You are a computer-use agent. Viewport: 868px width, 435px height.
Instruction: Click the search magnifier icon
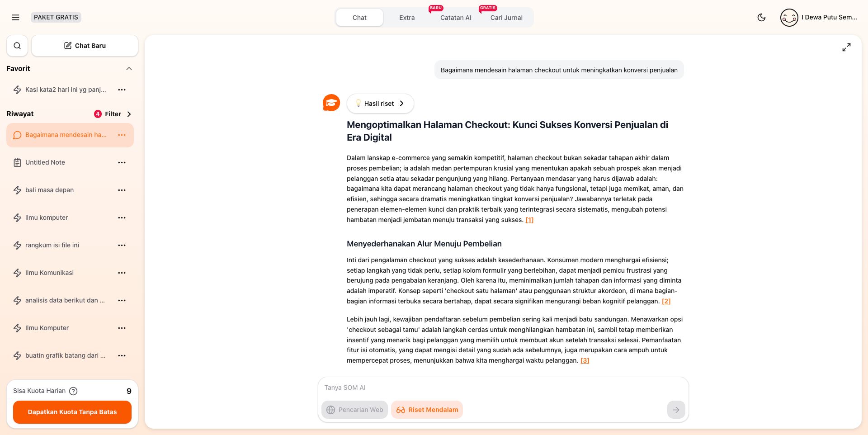[x=17, y=46]
